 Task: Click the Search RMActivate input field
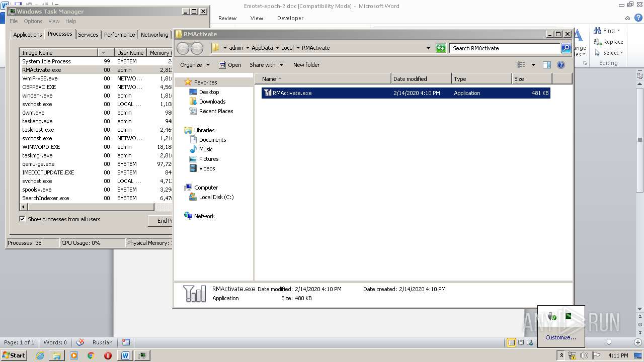click(x=505, y=48)
